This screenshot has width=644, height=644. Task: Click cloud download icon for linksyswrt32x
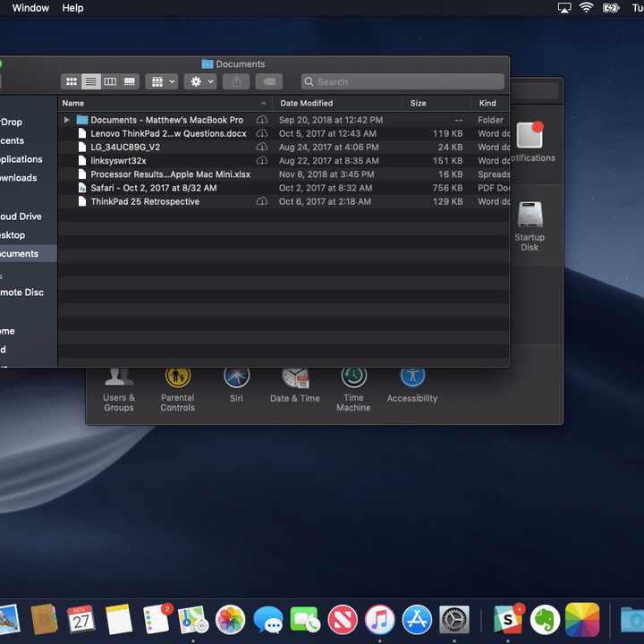(x=261, y=161)
